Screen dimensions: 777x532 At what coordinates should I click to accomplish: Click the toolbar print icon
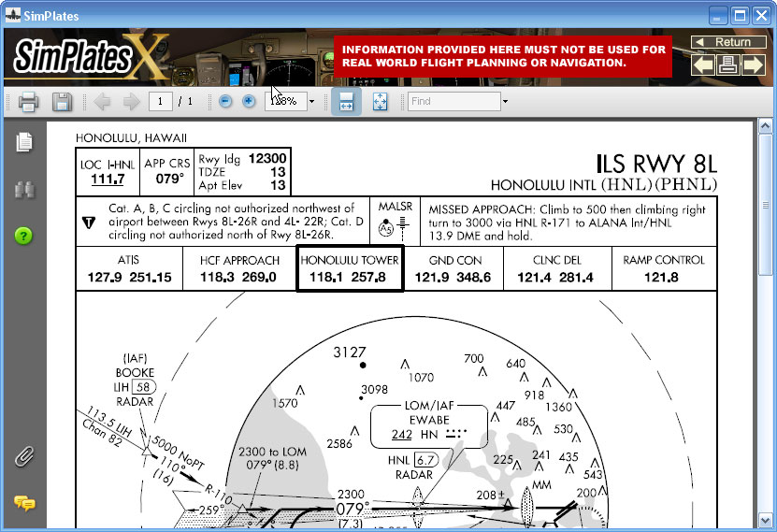coord(28,102)
